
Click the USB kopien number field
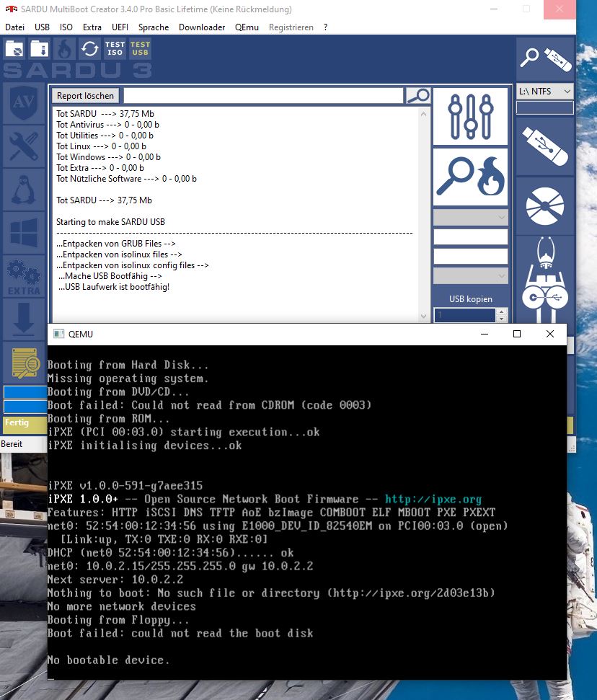pyautogui.click(x=465, y=315)
